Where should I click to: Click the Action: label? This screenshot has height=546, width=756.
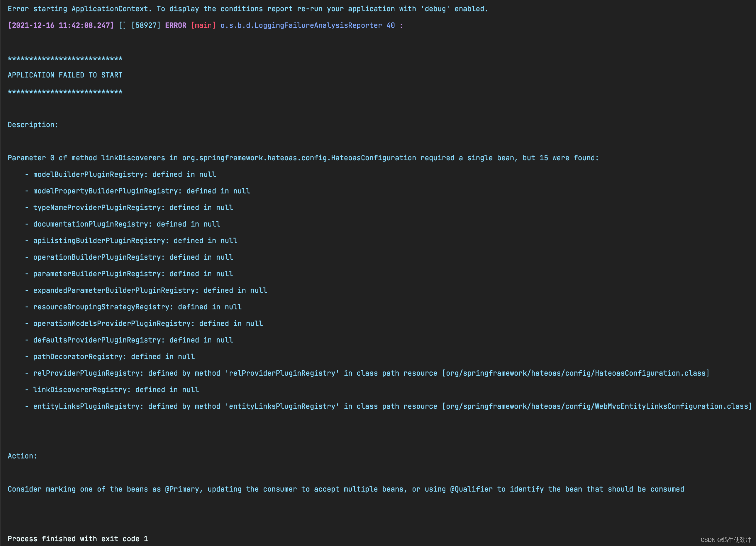[22, 456]
